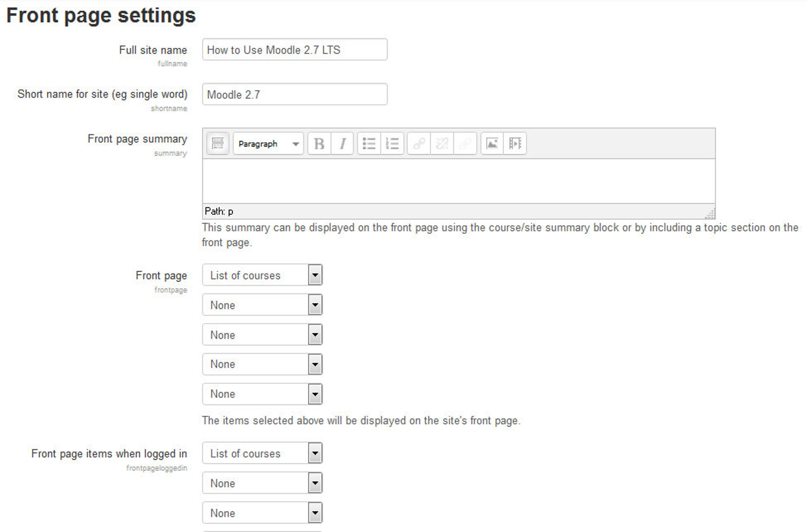Click the Full site name text field
The height and width of the screenshot is (532, 807).
tap(294, 50)
